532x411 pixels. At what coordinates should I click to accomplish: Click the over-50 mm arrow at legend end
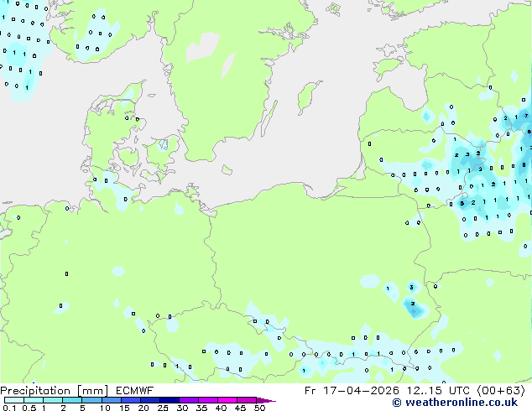click(266, 401)
